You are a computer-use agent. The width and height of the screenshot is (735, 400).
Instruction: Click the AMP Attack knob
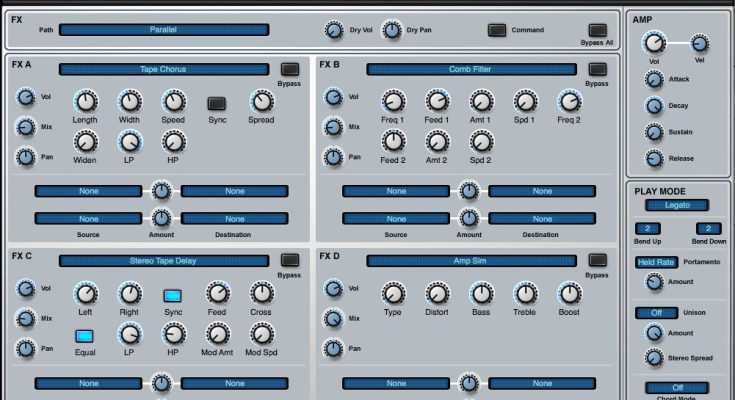point(654,80)
